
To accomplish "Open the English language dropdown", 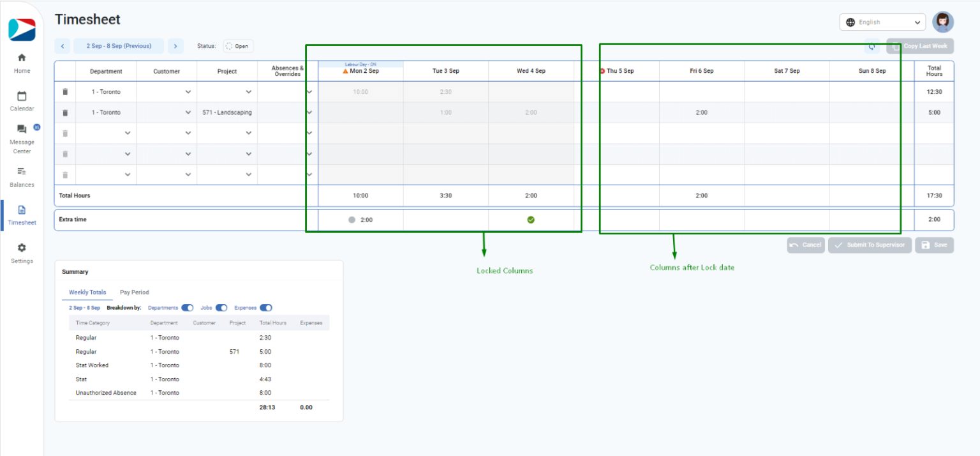I will point(882,22).
